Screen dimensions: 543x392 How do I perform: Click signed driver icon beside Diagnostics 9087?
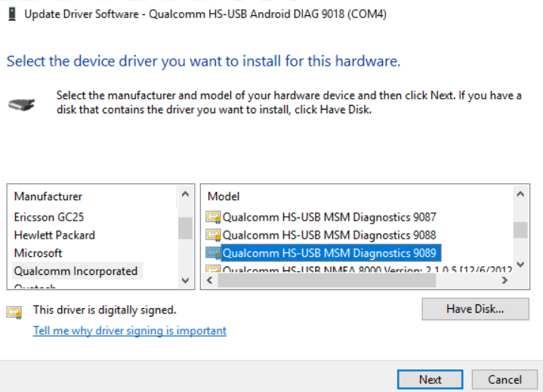pos(213,217)
